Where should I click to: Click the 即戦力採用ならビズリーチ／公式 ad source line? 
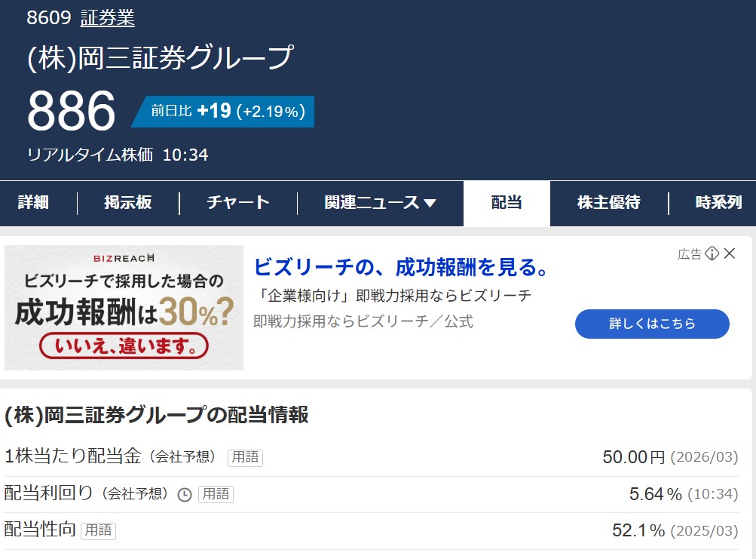(363, 321)
